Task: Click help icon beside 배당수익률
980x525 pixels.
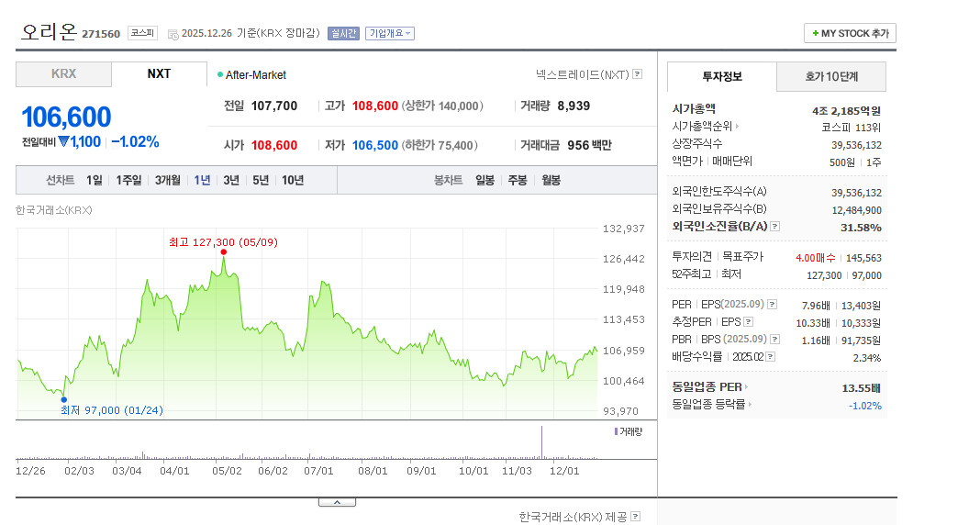Action: point(770,357)
